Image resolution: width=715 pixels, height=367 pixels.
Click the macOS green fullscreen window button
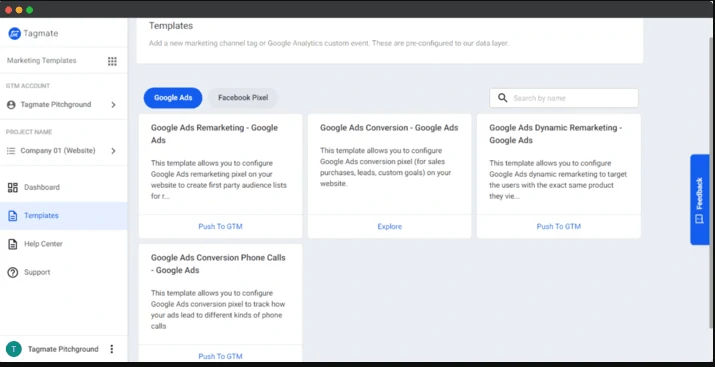point(30,10)
